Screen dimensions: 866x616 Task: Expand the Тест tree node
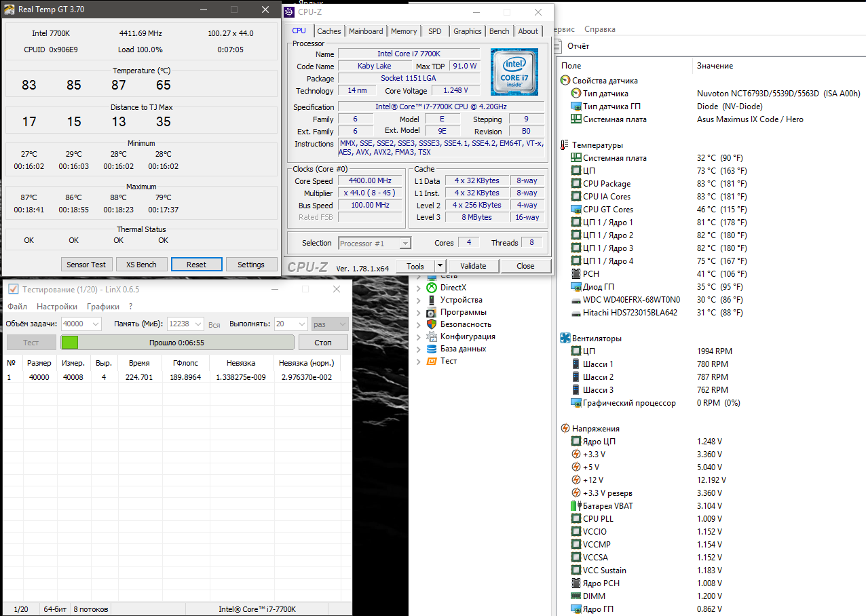(x=419, y=361)
